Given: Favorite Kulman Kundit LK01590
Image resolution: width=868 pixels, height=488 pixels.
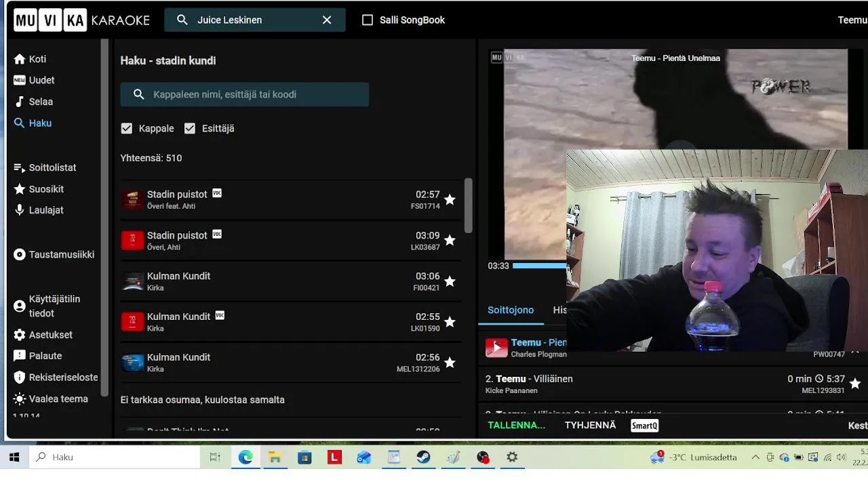Looking at the screenshot, I should pos(450,322).
